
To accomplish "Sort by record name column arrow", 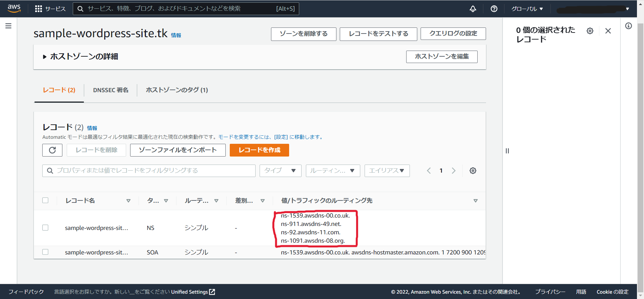I will pyautogui.click(x=128, y=201).
